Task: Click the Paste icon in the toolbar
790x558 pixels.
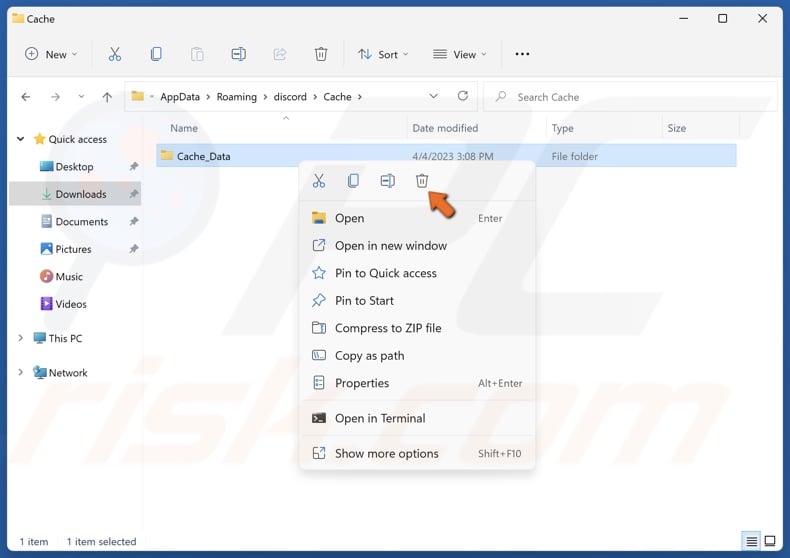Action: (x=198, y=54)
